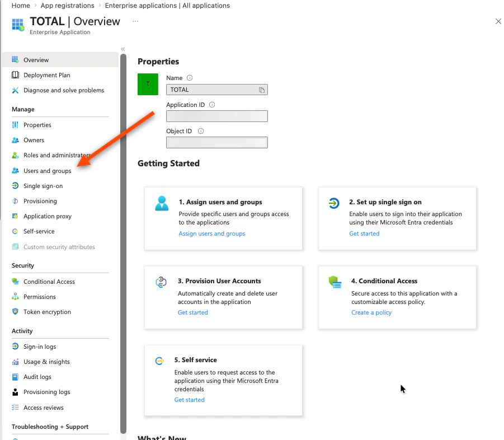Click the Overview grid icon in sidebar
The image size is (504, 440).
(15, 59)
